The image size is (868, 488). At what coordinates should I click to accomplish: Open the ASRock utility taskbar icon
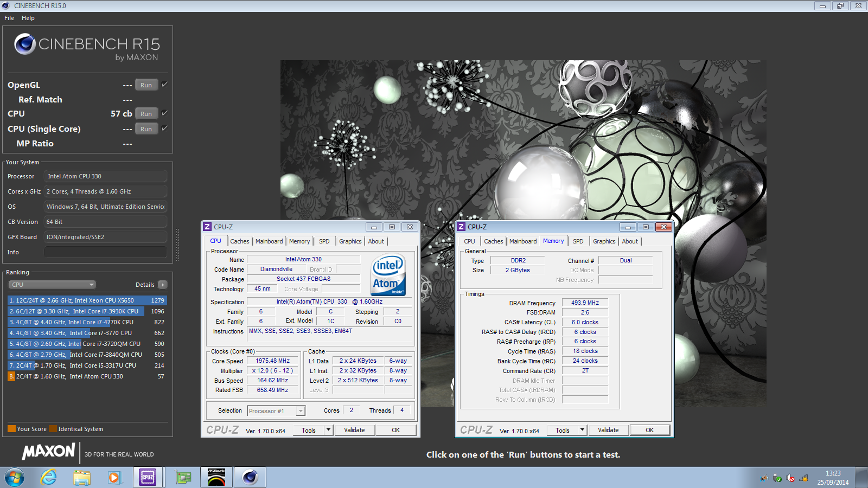216,477
